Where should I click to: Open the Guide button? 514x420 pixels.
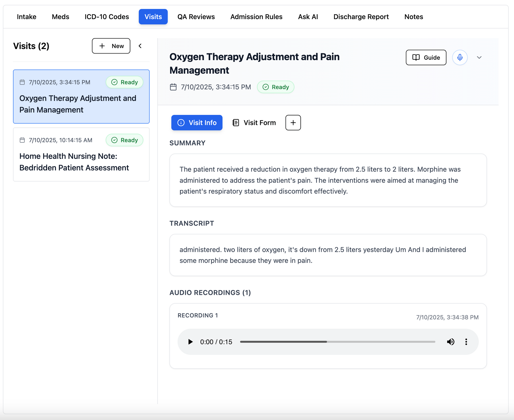coord(426,57)
